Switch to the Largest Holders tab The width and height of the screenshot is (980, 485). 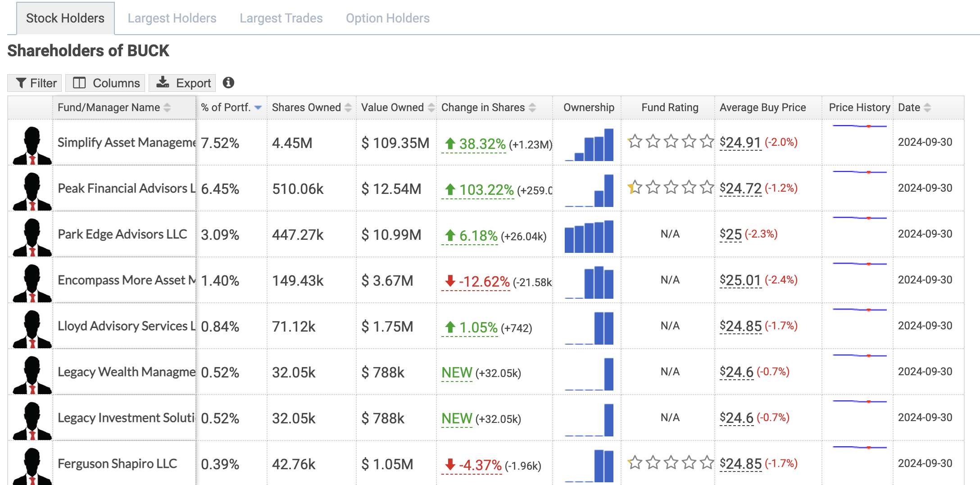click(172, 18)
